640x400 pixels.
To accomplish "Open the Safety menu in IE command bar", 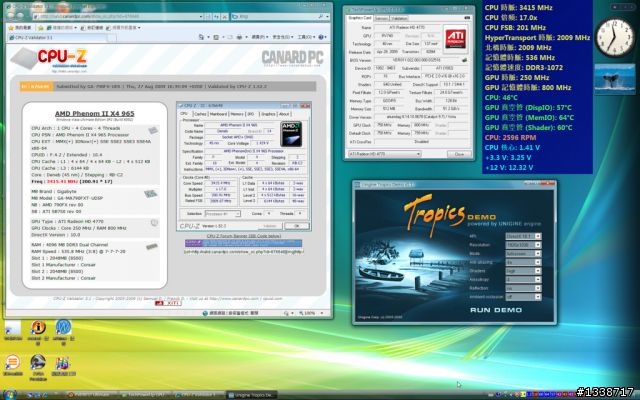I will pyautogui.click(x=282, y=37).
